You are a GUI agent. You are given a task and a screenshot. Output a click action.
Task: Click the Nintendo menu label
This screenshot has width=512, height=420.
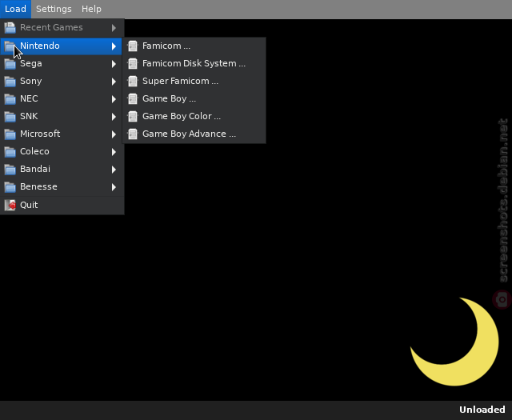(40, 46)
